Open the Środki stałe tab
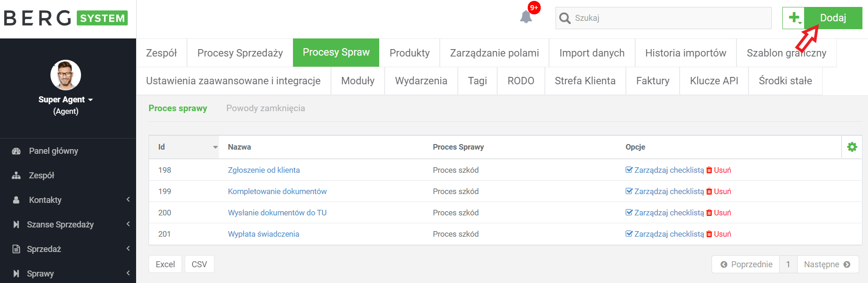868x283 pixels. click(x=785, y=81)
